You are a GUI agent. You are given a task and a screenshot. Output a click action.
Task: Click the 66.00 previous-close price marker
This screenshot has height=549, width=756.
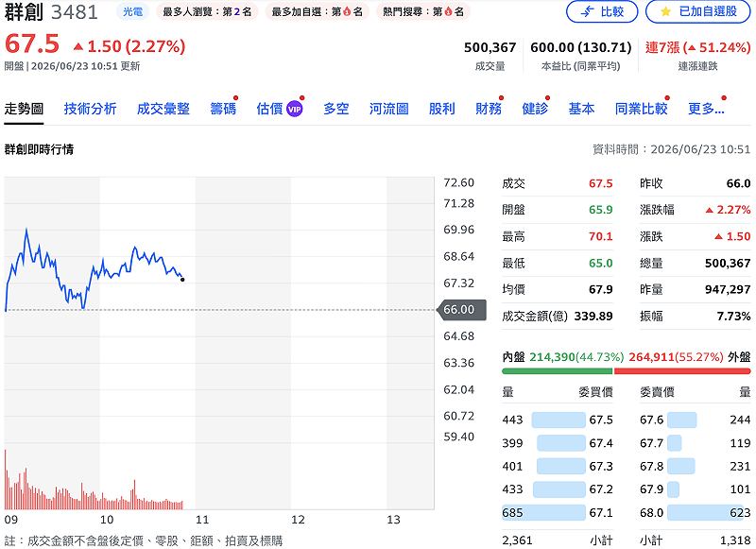pyautogui.click(x=460, y=309)
